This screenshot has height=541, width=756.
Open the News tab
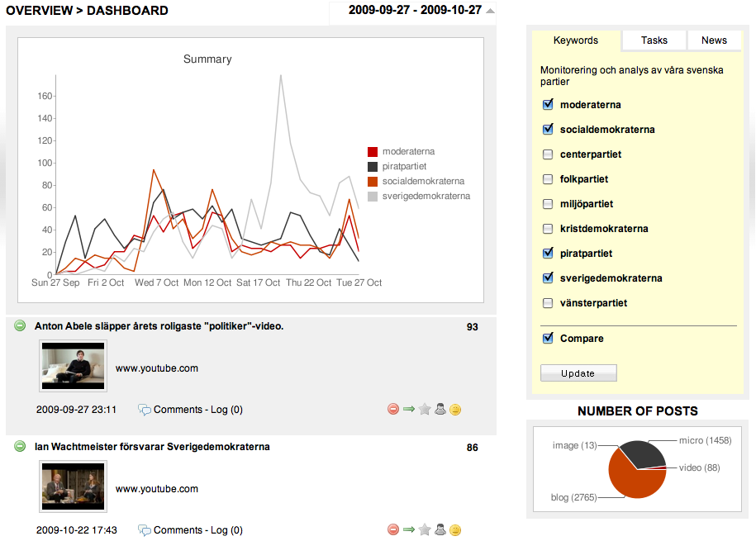pyautogui.click(x=714, y=40)
